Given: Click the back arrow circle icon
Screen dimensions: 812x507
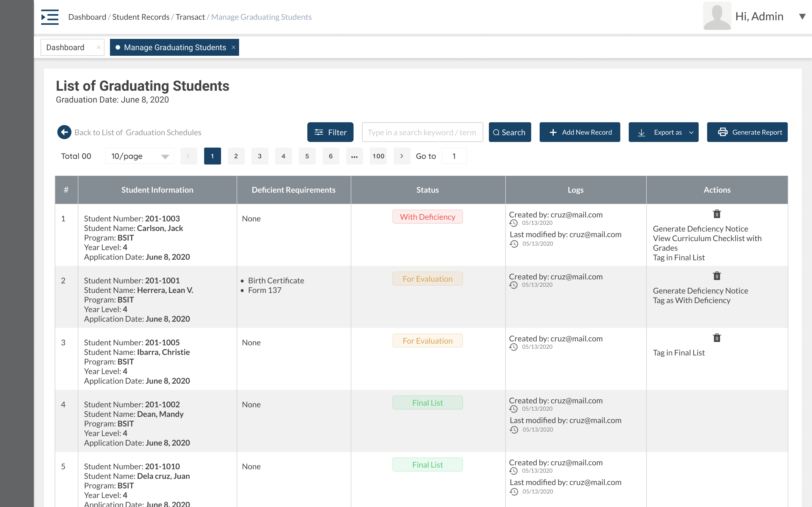Looking at the screenshot, I should 64,132.
